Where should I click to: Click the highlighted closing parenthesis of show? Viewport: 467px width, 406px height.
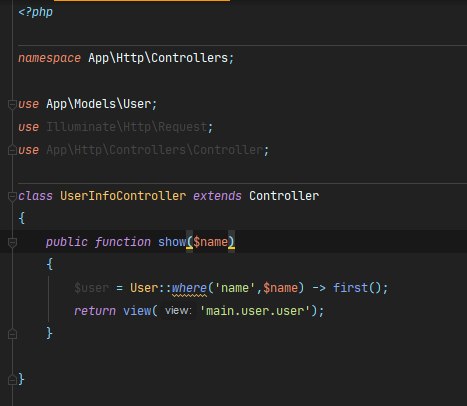[231, 242]
